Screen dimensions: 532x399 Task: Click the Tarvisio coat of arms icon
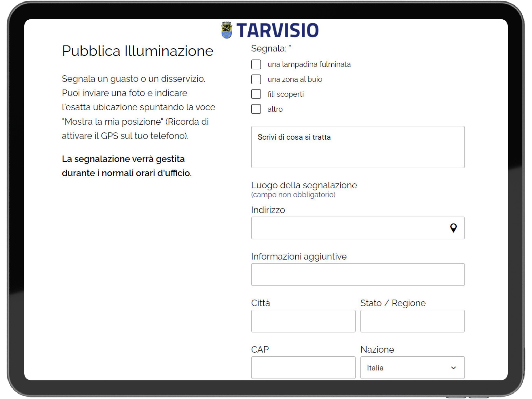226,30
